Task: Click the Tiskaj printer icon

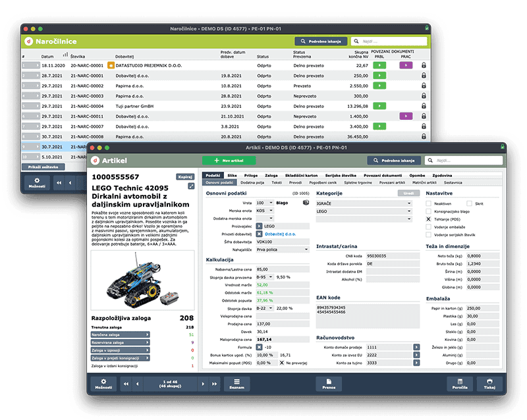Action: click(489, 383)
